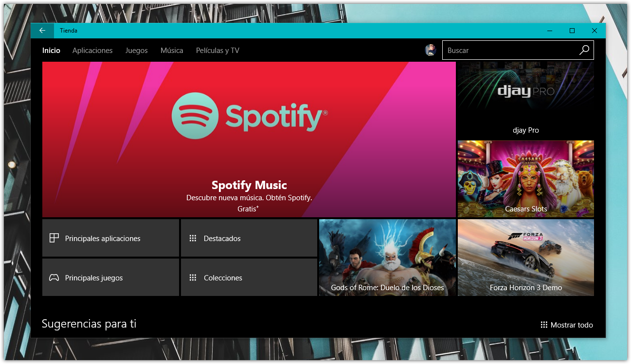
Task: Click the Destacados grid icon
Action: click(x=193, y=238)
